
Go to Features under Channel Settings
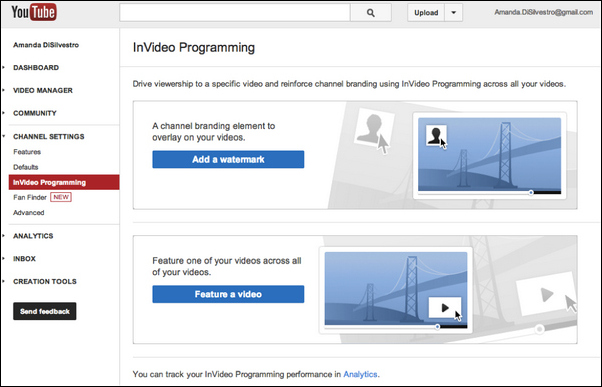(27, 152)
